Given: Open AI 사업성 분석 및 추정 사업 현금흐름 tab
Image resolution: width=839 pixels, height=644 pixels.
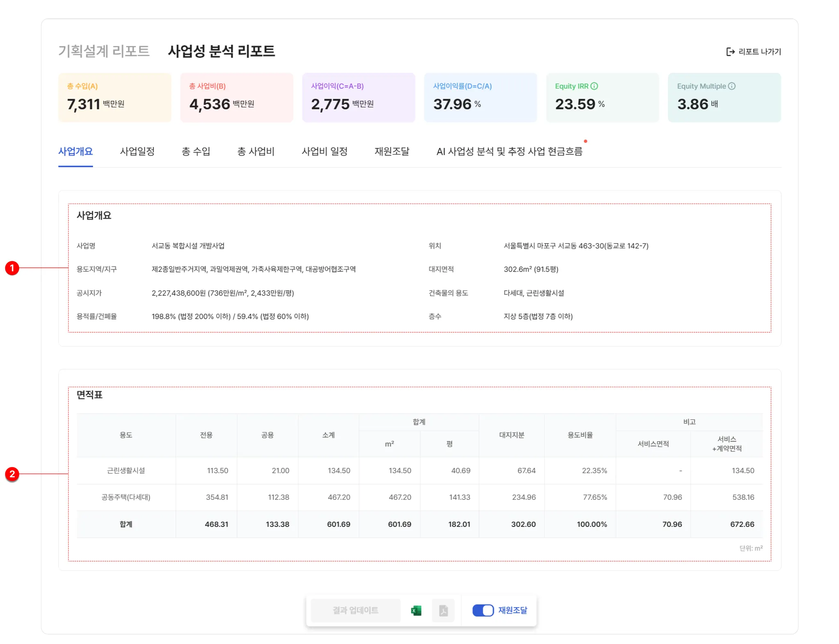Looking at the screenshot, I should [x=509, y=152].
